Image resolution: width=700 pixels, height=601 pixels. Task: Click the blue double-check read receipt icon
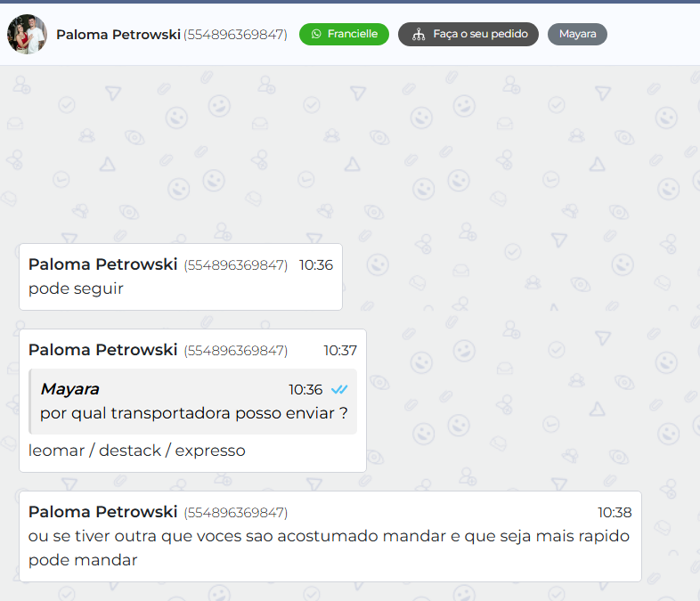tap(339, 389)
